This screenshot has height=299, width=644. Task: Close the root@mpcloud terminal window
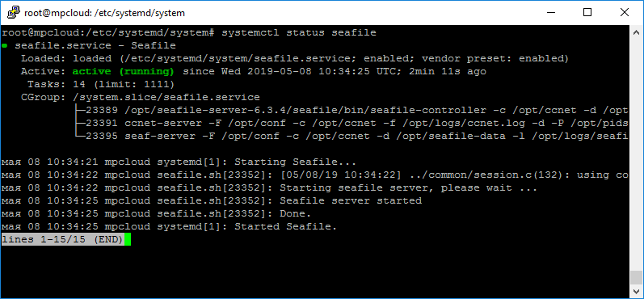point(625,13)
